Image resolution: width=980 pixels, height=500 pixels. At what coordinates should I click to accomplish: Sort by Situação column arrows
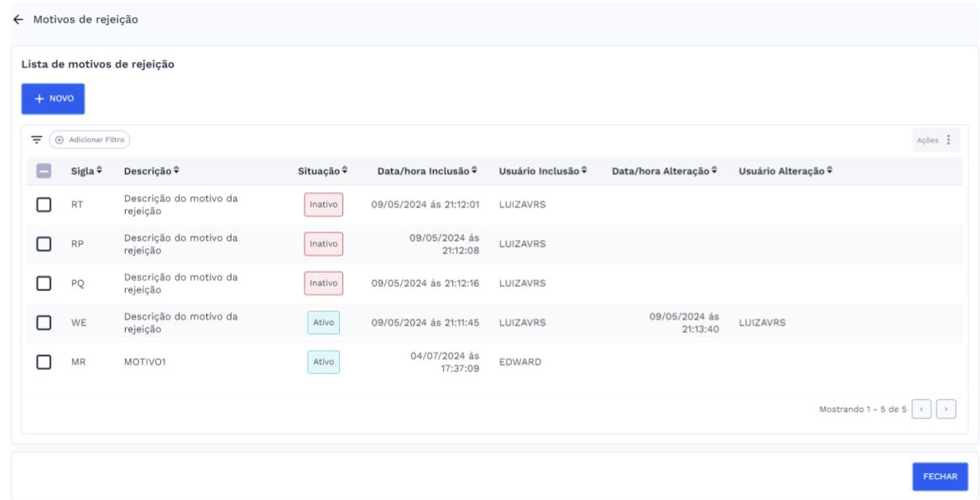tap(345, 172)
